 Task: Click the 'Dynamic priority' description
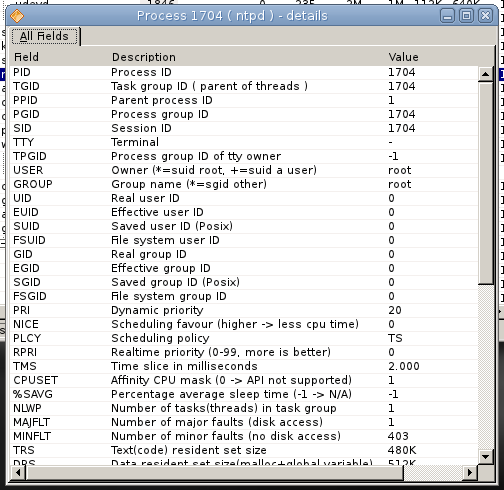(x=157, y=310)
